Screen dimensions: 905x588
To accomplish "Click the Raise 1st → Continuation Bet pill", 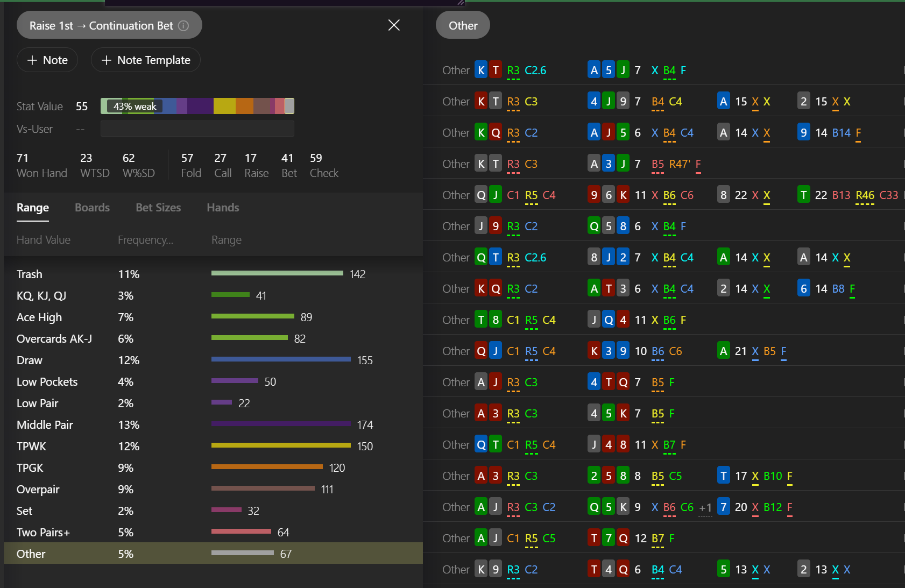I will [109, 25].
